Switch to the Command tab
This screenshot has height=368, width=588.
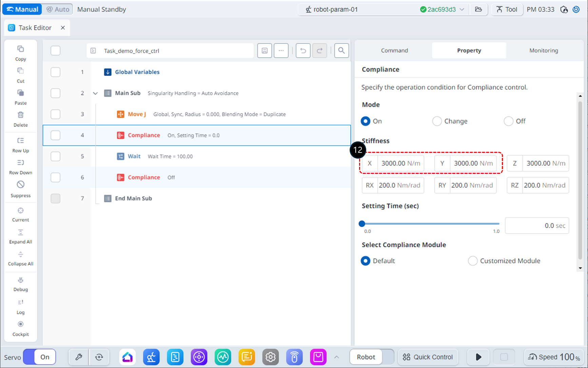pos(394,50)
